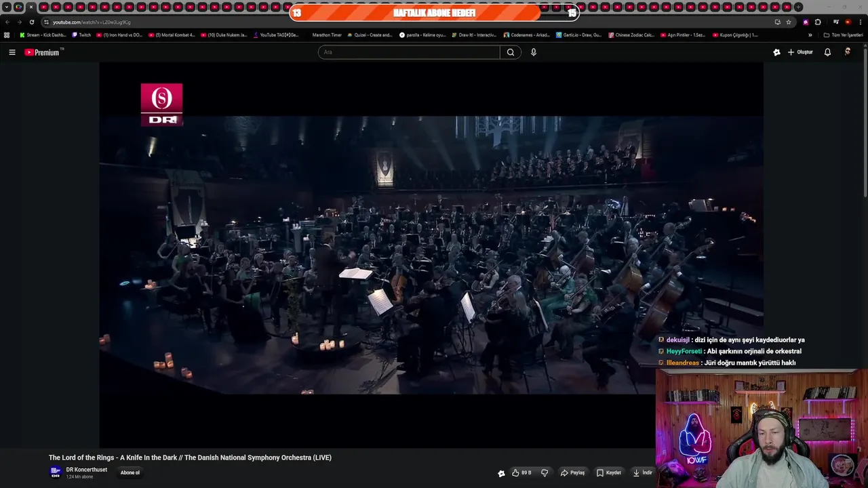
Task: Go back with browser back arrow
Action: 7,22
